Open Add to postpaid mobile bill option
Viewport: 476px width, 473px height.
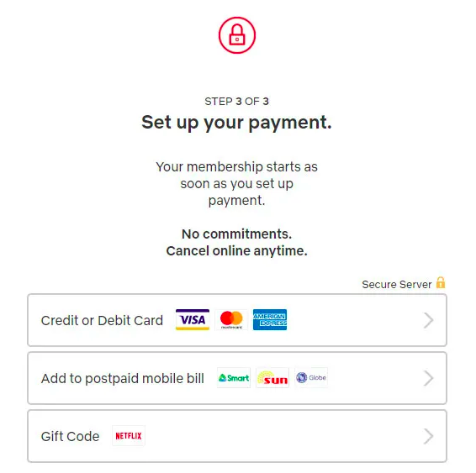pyautogui.click(x=237, y=378)
